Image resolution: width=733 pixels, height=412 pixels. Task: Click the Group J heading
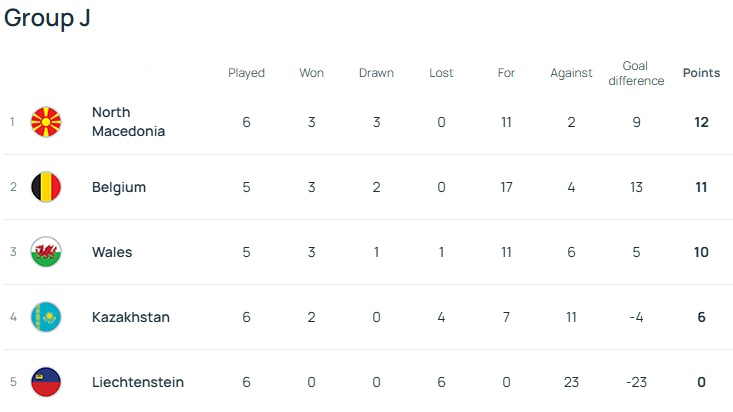point(47,19)
